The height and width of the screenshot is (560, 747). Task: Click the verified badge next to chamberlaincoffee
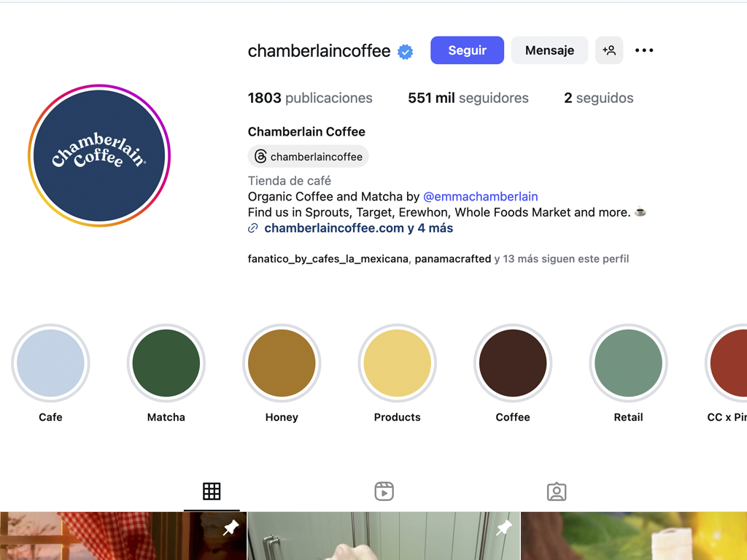[406, 52]
